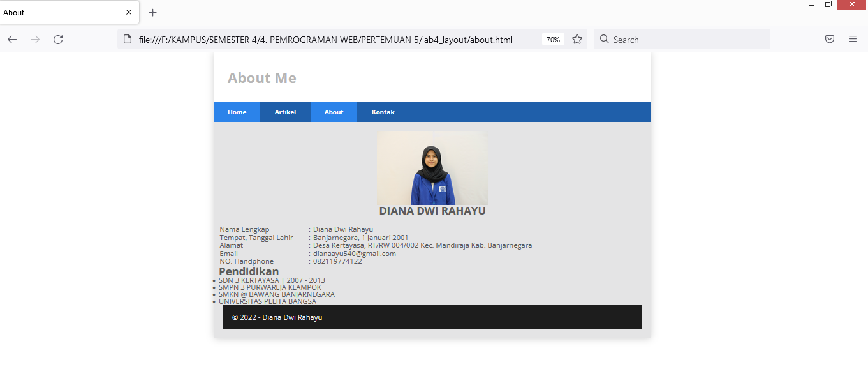Screen dimensions: 868x371
Task: Open the Artikel navigation link
Action: 285,112
